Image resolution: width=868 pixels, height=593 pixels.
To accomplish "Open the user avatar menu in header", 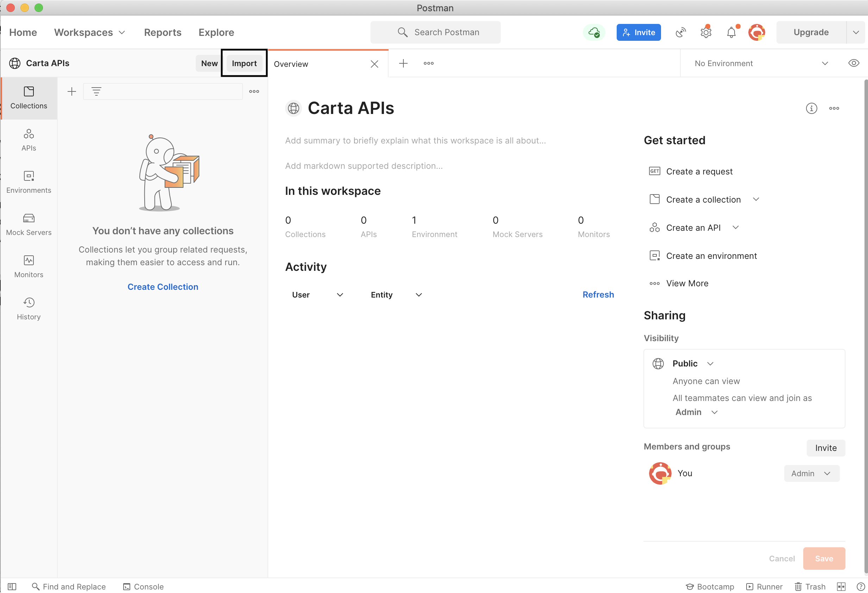I will coord(757,32).
